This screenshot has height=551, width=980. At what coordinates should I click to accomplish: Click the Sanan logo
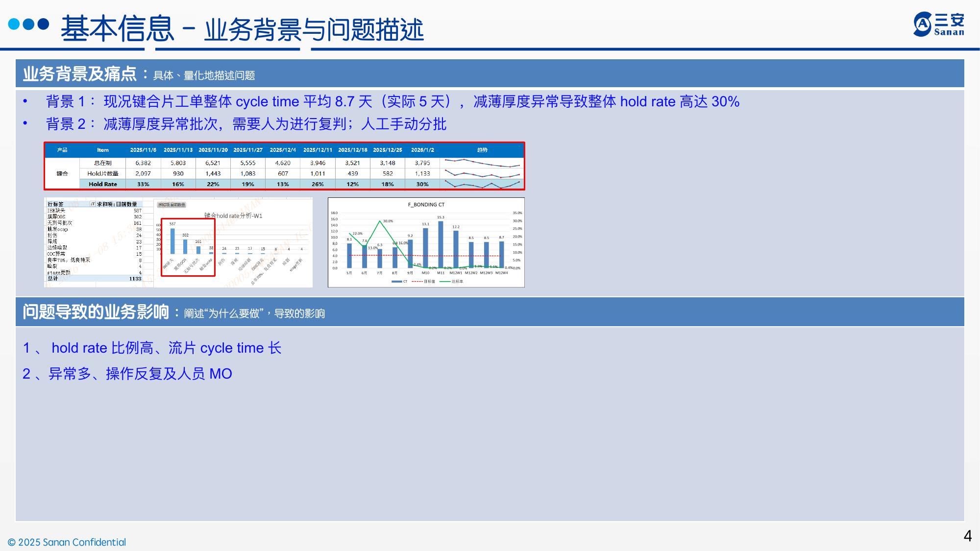[938, 24]
